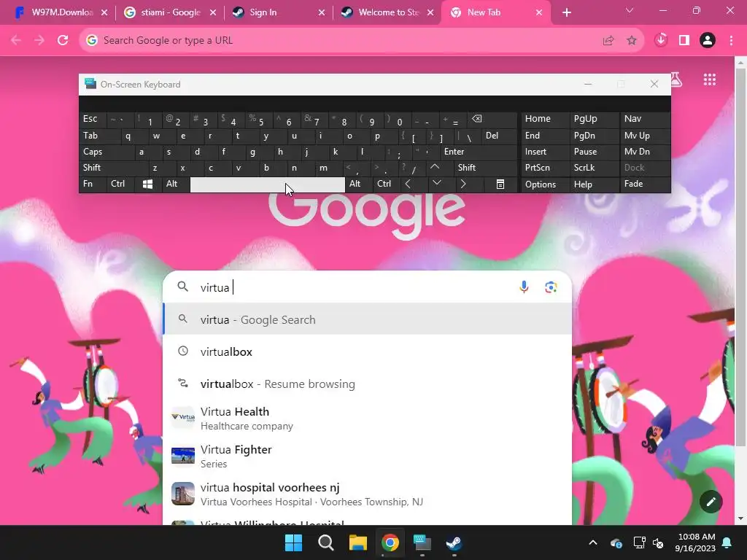Click the Mv Up key on the On-Screen Keyboard
Screen dimensions: 747x560
(x=645, y=136)
